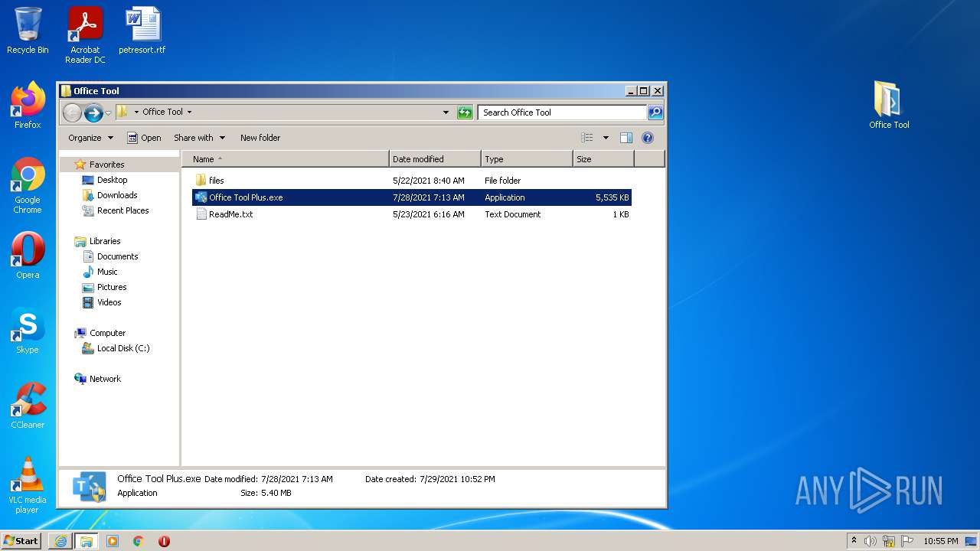Open Google Chrome desktop shortcut
Image resolution: width=980 pixels, height=551 pixels.
28,185
